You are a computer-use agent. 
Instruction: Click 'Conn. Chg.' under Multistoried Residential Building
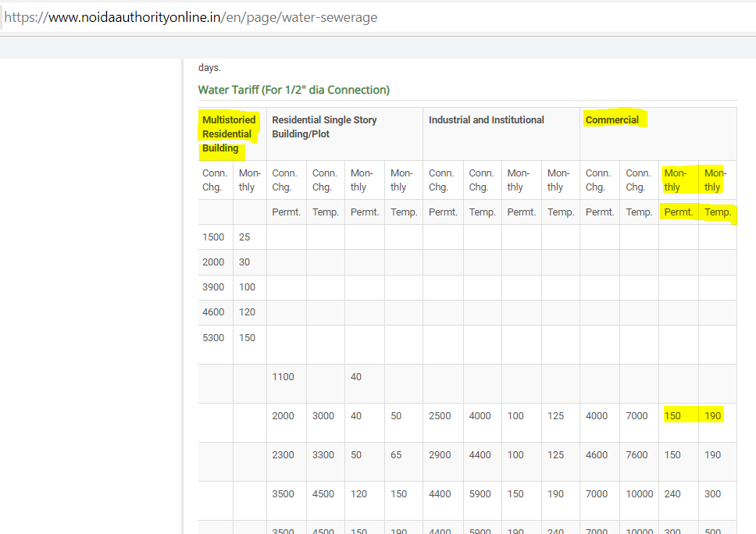216,180
